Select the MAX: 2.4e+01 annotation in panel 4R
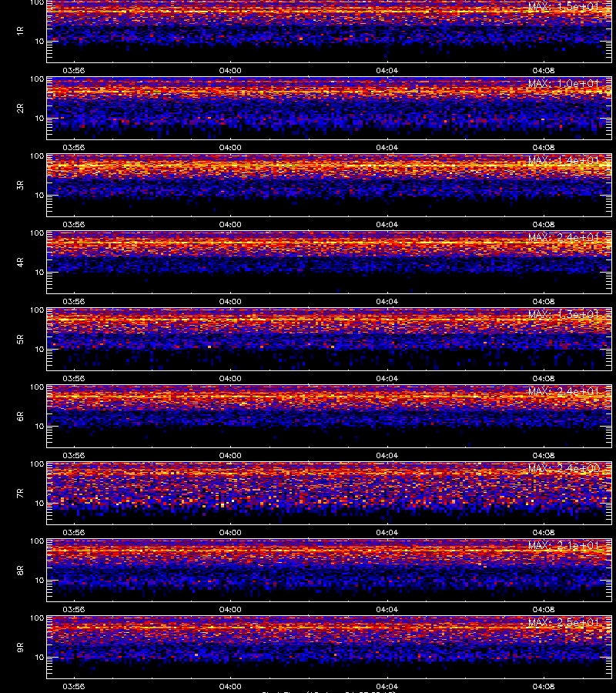 coord(564,237)
